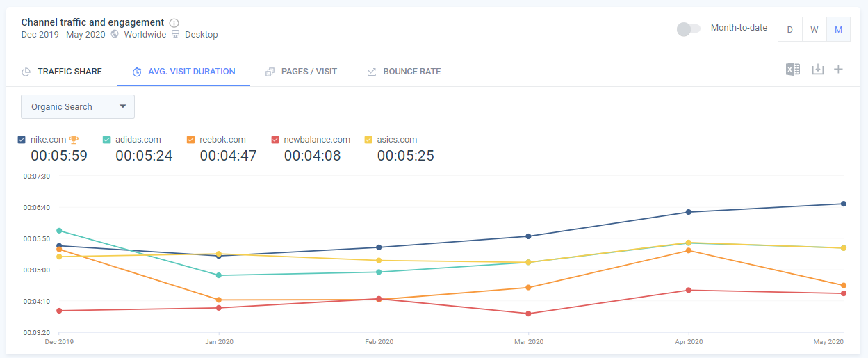Image resolution: width=868 pixels, height=358 pixels.
Task: Uncheck the asics.com legend checkbox
Action: (x=368, y=140)
